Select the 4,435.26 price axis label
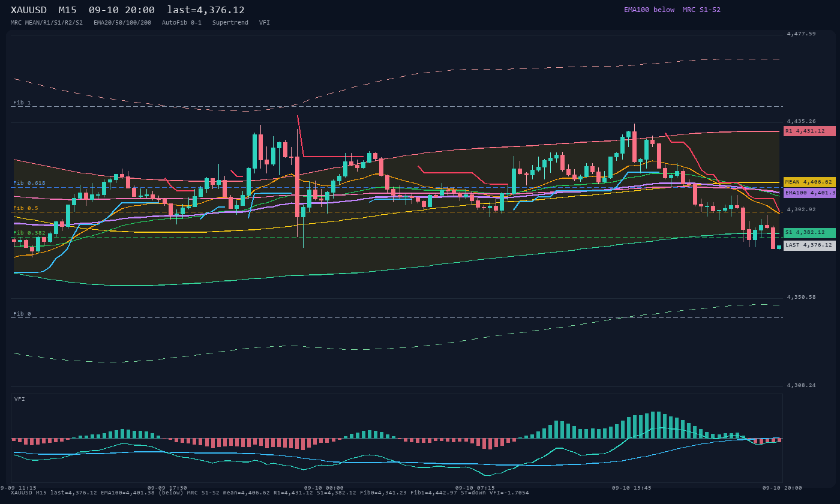The image size is (840, 504). pyautogui.click(x=802, y=121)
